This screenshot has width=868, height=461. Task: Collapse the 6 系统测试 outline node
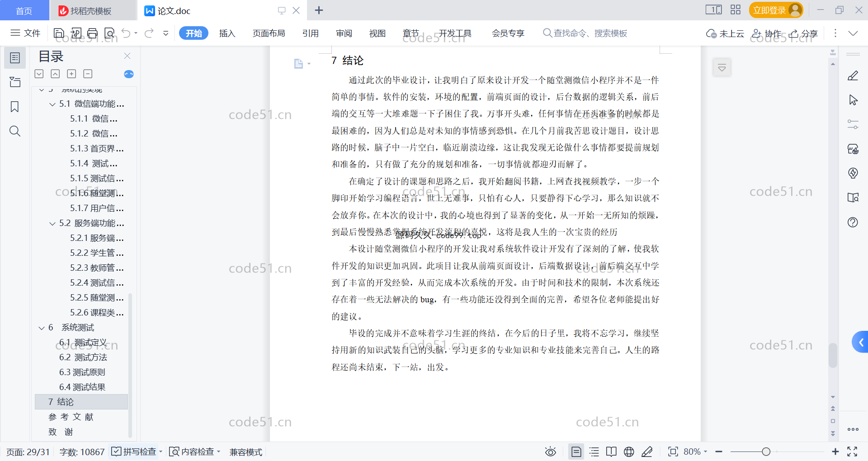42,328
